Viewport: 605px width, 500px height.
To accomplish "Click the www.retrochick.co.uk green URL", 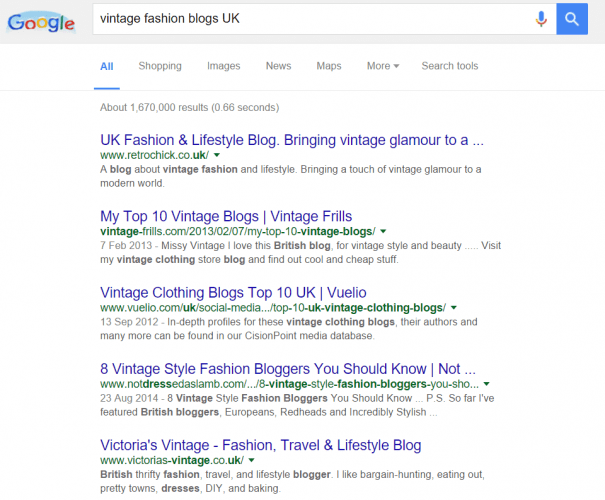I will tap(154, 155).
